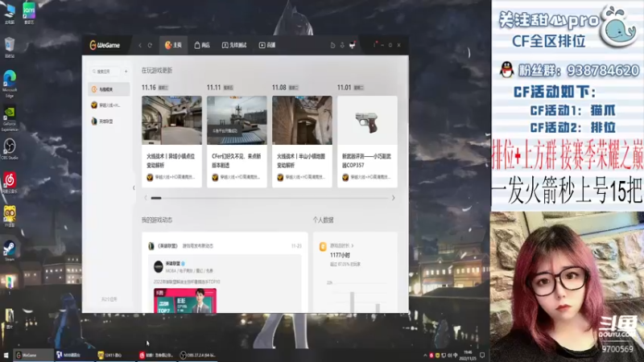
Task: Open the 英雄联盟 feed post header
Action: (225, 246)
